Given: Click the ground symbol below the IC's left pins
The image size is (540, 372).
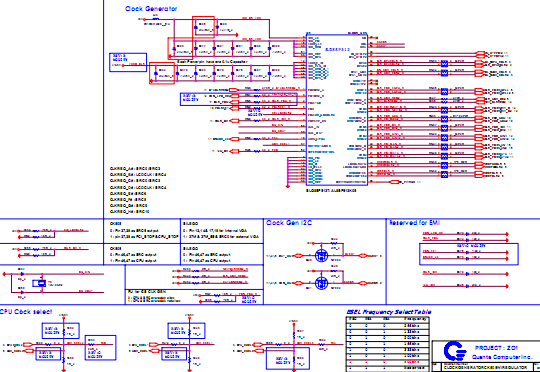Looking at the screenshot, I should pos(288,186).
